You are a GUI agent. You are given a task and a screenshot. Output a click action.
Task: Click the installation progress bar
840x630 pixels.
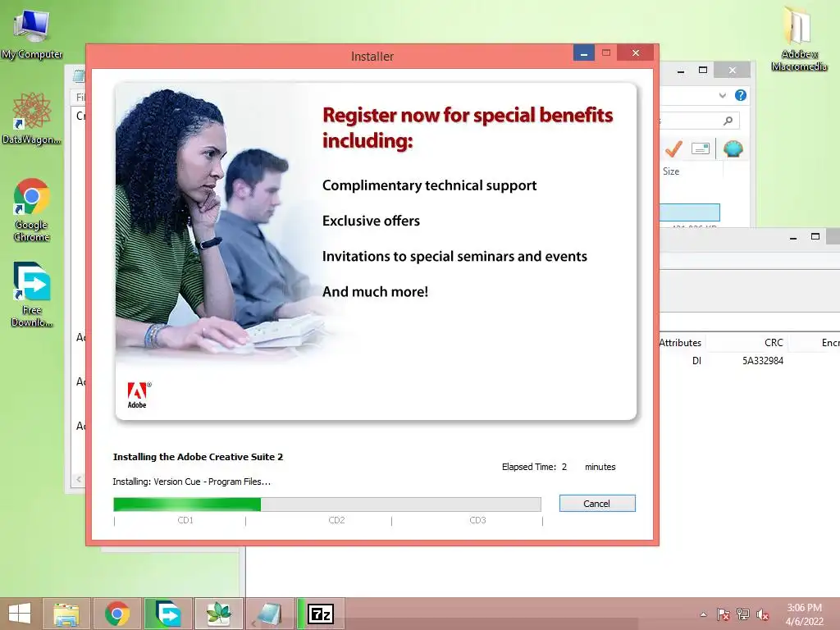click(326, 504)
